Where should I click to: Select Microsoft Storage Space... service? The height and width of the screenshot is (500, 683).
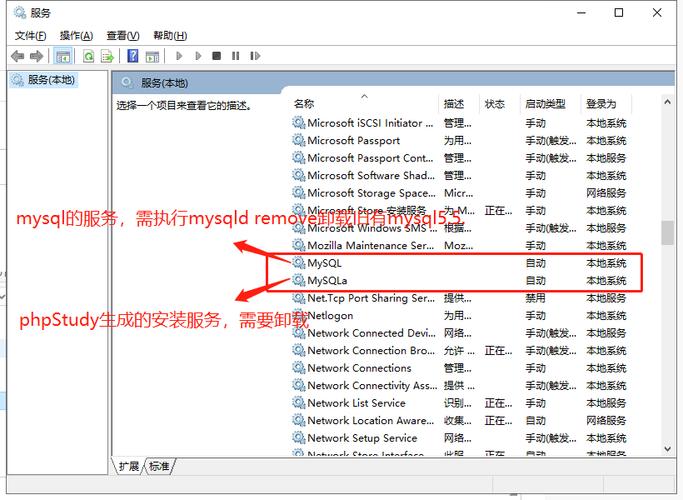coord(461,193)
